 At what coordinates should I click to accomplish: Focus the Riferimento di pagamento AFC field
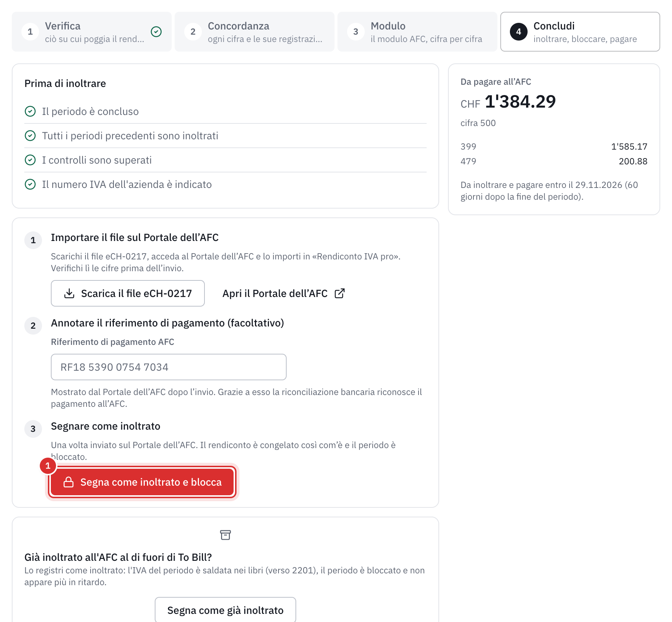pyautogui.click(x=169, y=367)
